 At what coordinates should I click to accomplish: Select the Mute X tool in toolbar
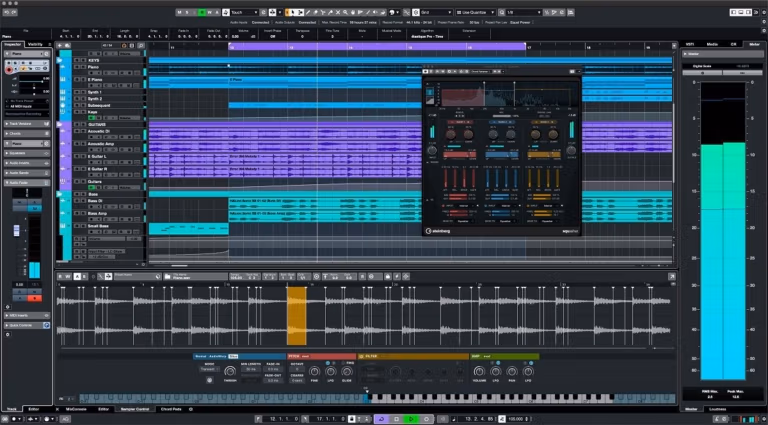coord(338,12)
